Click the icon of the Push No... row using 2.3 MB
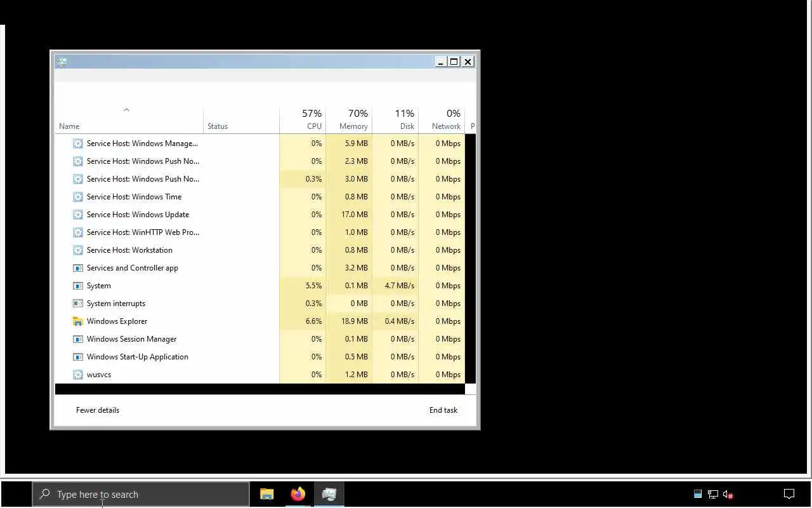 pos(78,161)
